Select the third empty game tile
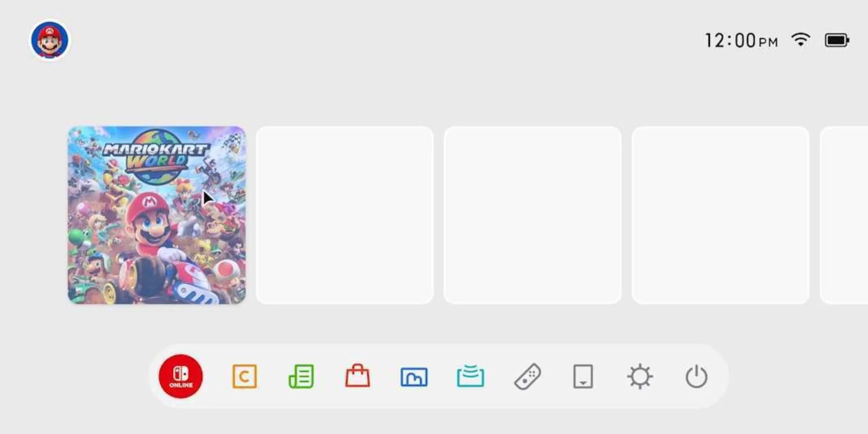Screen dimensions: 868x434 (720, 215)
